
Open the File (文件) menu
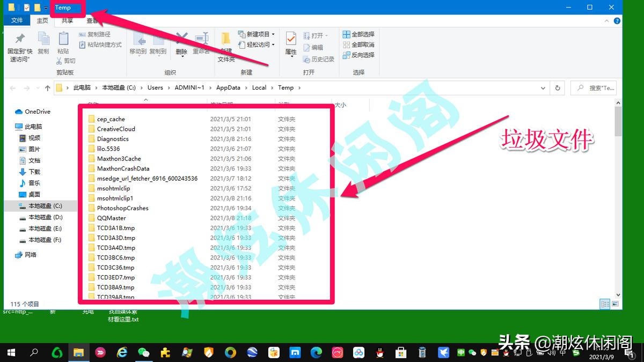17,20
